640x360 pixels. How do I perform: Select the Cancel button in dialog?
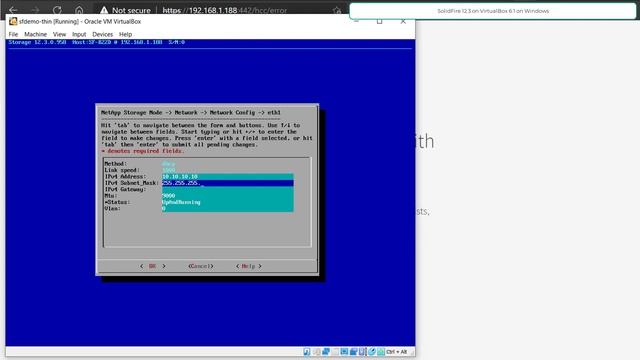[x=200, y=266]
